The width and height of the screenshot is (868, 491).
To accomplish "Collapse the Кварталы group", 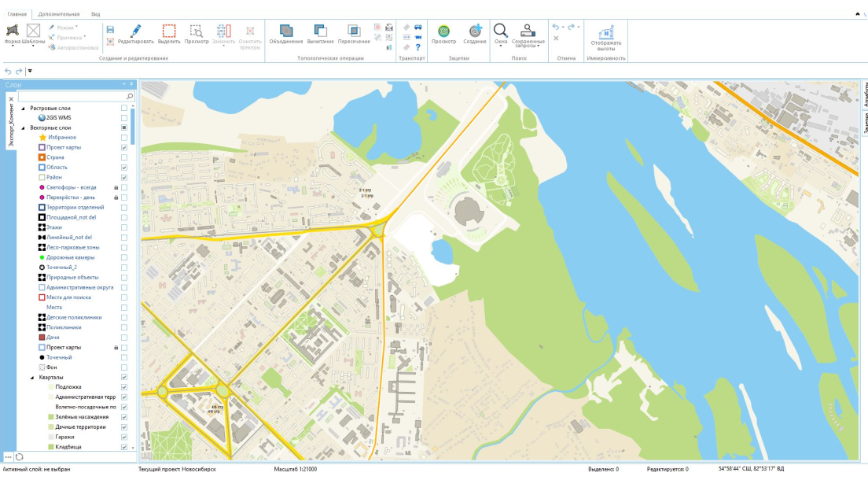I will (32, 378).
